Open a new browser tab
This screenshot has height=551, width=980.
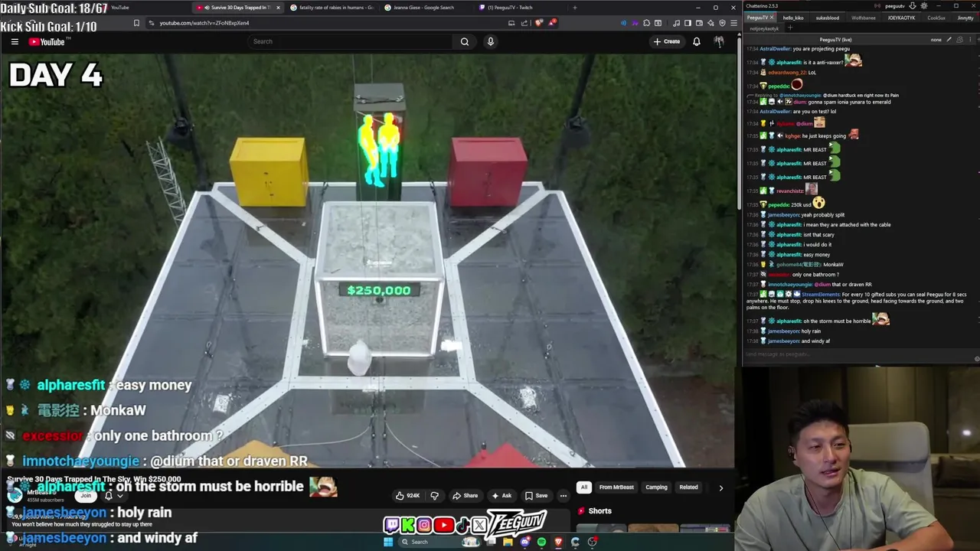tap(575, 8)
